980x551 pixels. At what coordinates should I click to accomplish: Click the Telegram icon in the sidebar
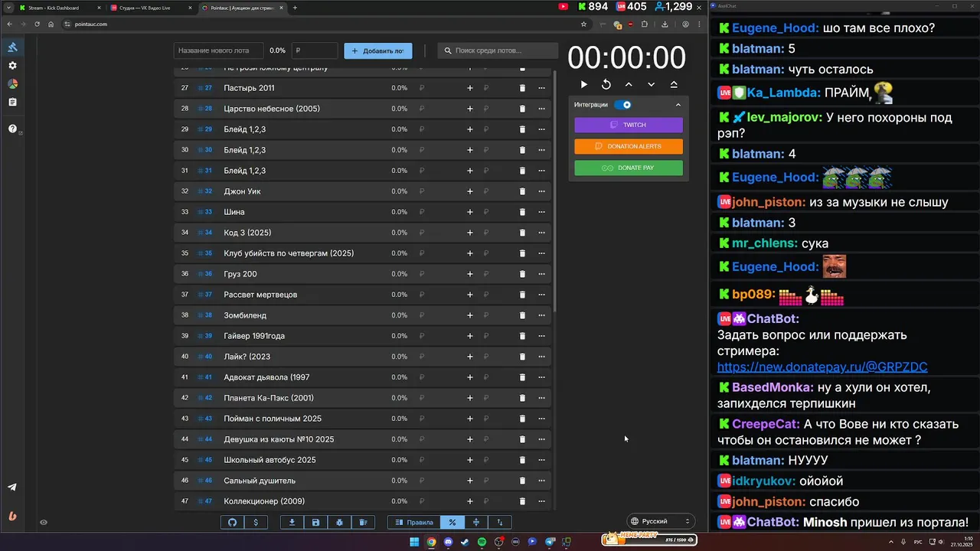point(12,487)
